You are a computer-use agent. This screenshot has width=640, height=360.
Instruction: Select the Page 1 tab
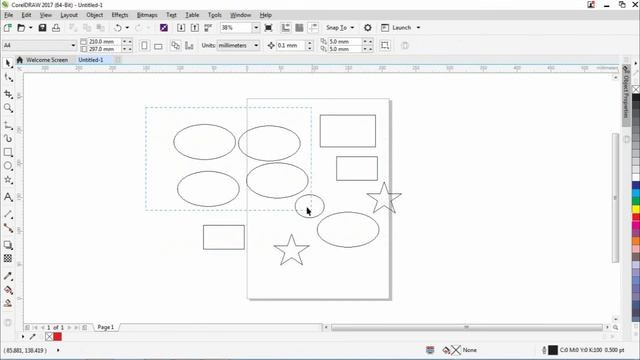[x=106, y=327]
